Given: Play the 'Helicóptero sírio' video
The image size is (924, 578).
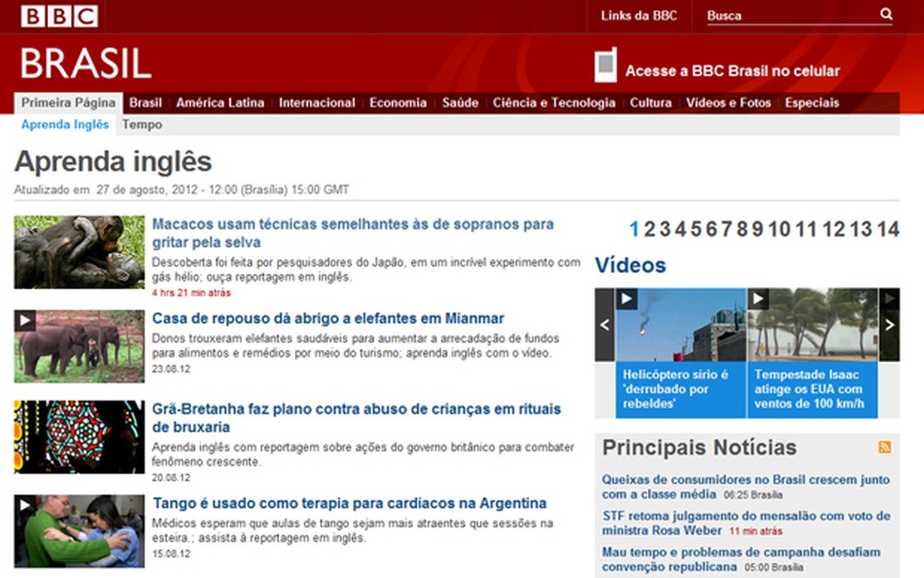Looking at the screenshot, I should (x=625, y=298).
